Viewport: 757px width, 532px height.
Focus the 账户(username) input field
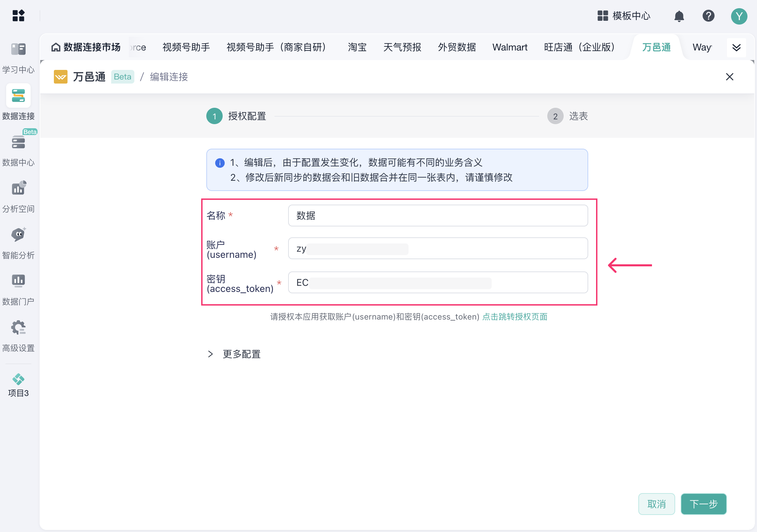tap(438, 248)
